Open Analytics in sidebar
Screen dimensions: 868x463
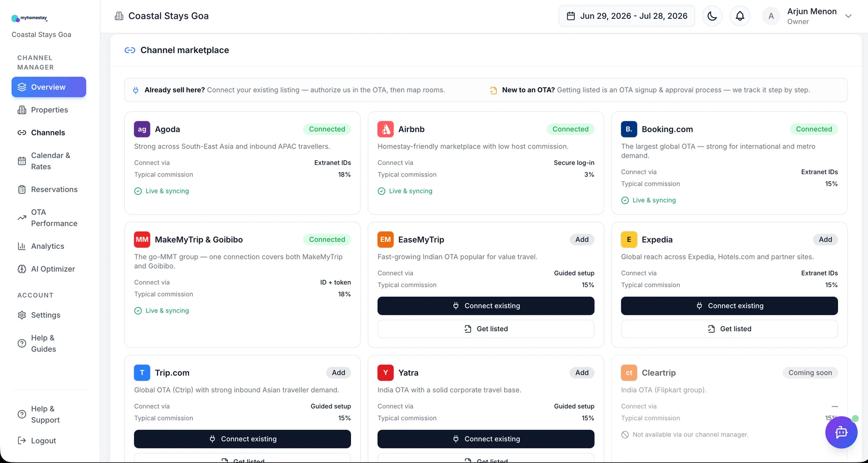pyautogui.click(x=49, y=246)
